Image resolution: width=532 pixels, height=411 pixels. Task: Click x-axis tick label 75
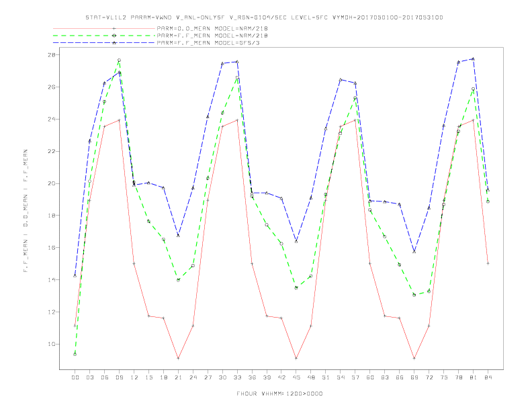(444, 377)
